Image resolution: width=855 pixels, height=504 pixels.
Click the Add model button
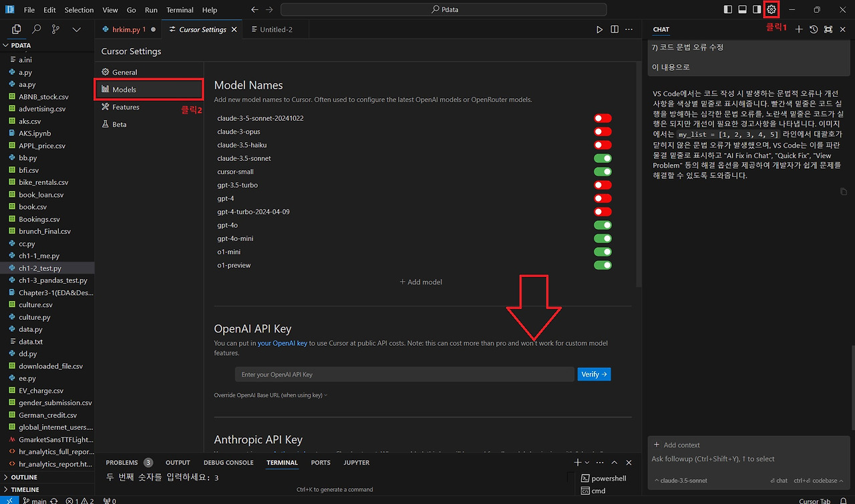click(421, 282)
